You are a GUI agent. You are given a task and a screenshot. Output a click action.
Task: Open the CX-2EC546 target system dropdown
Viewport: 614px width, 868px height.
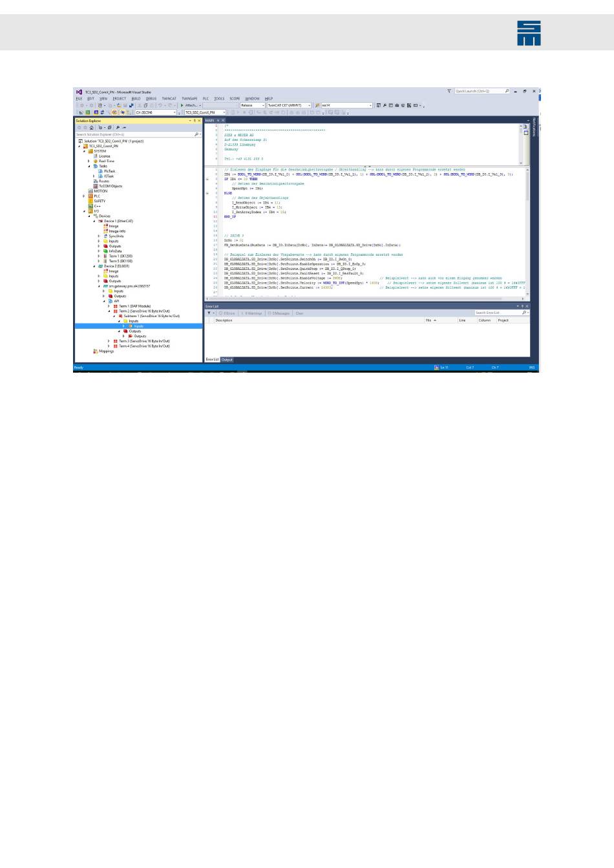(155, 112)
